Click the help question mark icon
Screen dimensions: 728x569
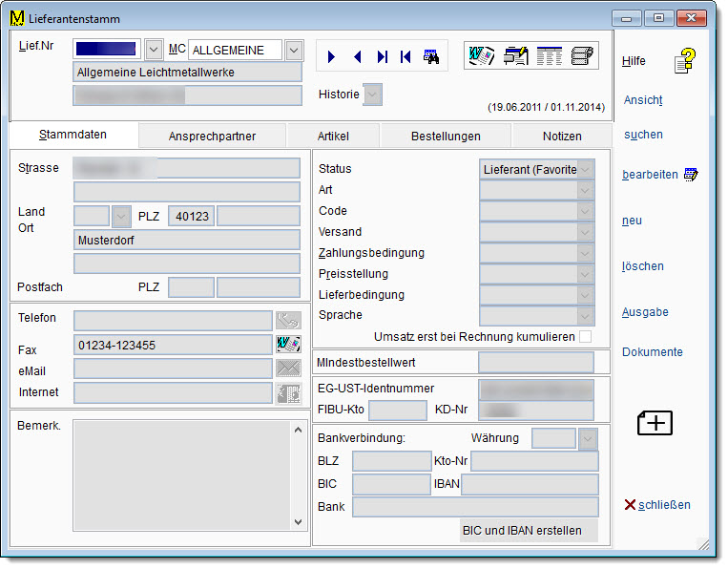coord(685,61)
